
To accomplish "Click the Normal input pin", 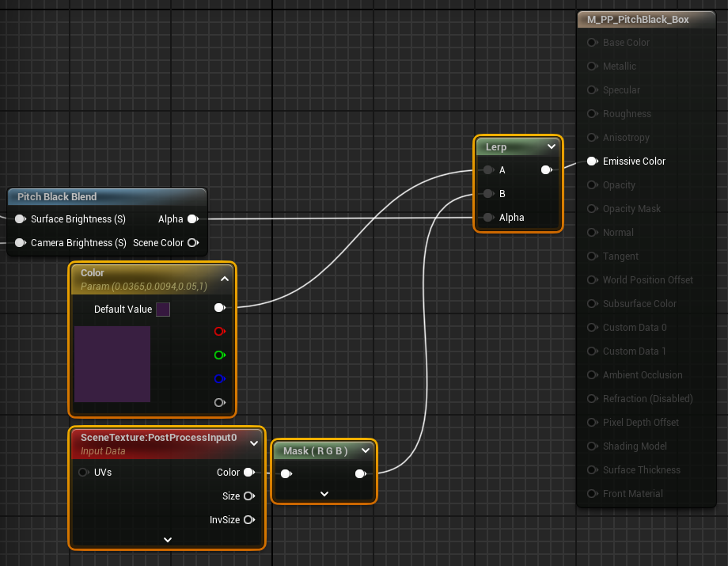I will [592, 233].
